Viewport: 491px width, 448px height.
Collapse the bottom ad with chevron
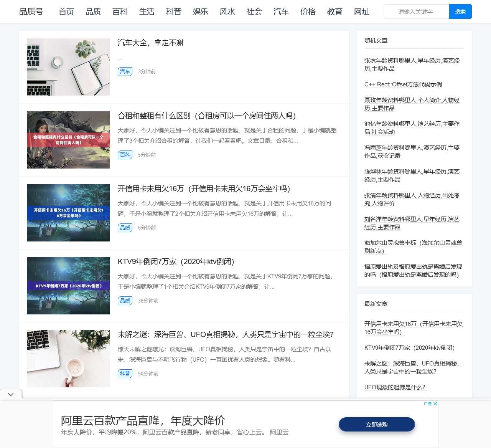pos(11,394)
